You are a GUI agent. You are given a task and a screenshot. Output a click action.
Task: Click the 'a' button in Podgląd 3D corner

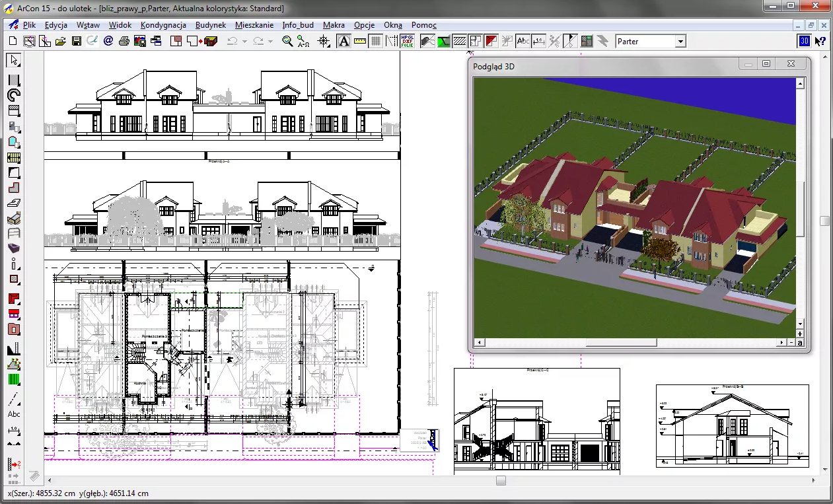(799, 342)
